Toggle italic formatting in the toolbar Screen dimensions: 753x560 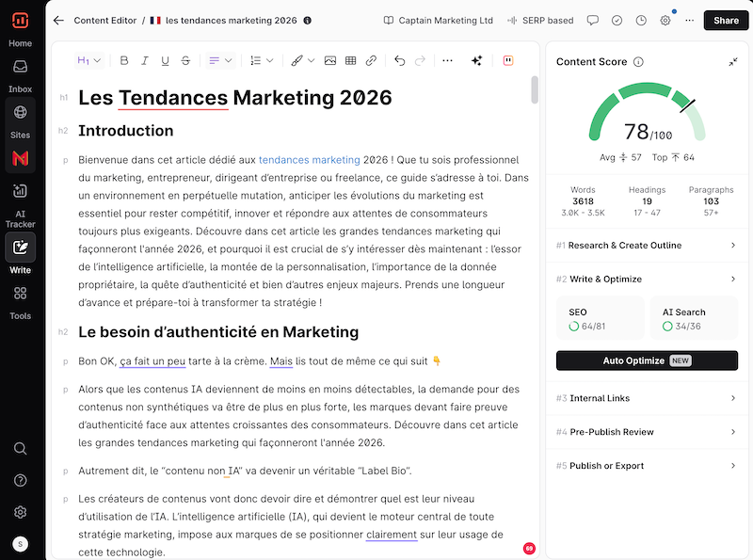145,60
